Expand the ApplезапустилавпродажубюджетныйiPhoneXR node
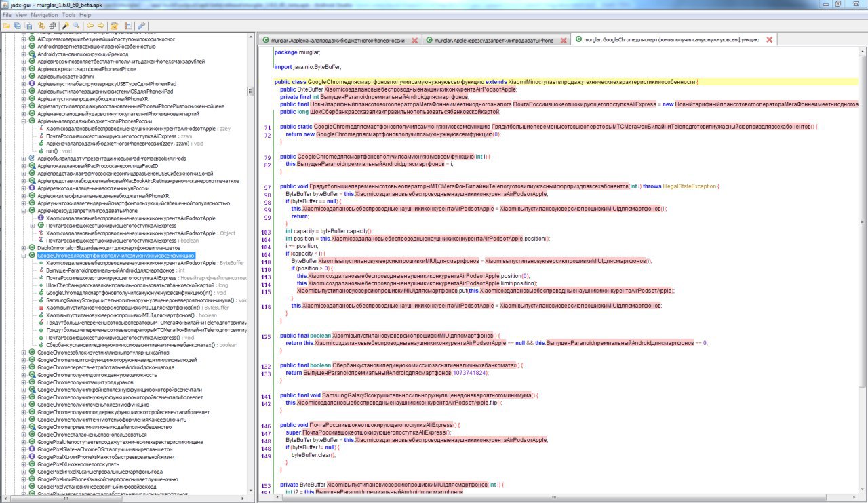 pos(24,98)
